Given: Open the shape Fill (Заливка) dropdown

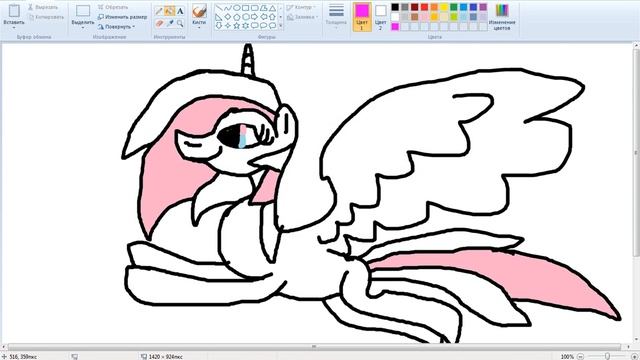Looking at the screenshot, I should point(302,17).
